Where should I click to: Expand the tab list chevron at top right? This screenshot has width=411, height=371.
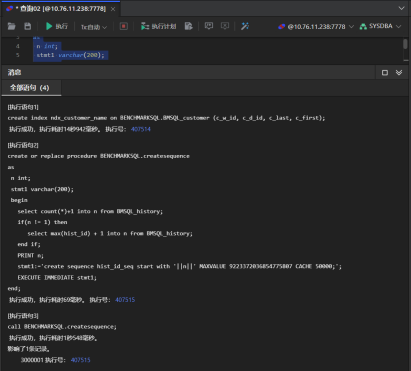[401, 8]
